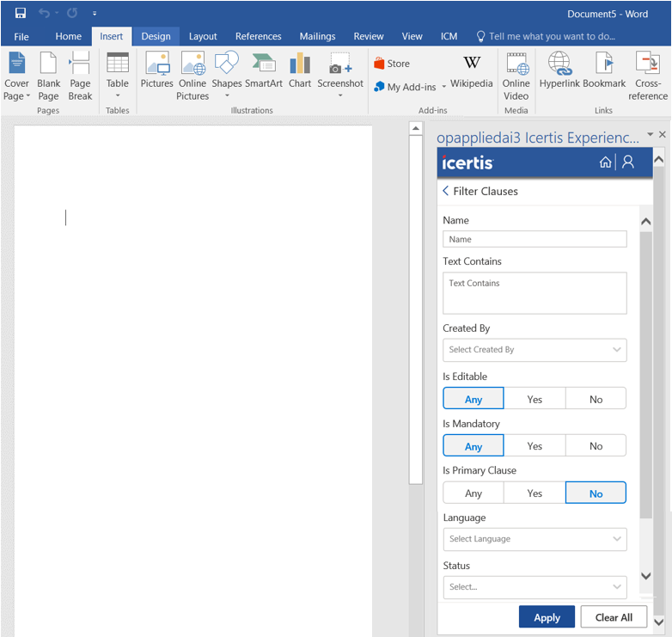Open the Select Created By dropdown

pos(535,350)
